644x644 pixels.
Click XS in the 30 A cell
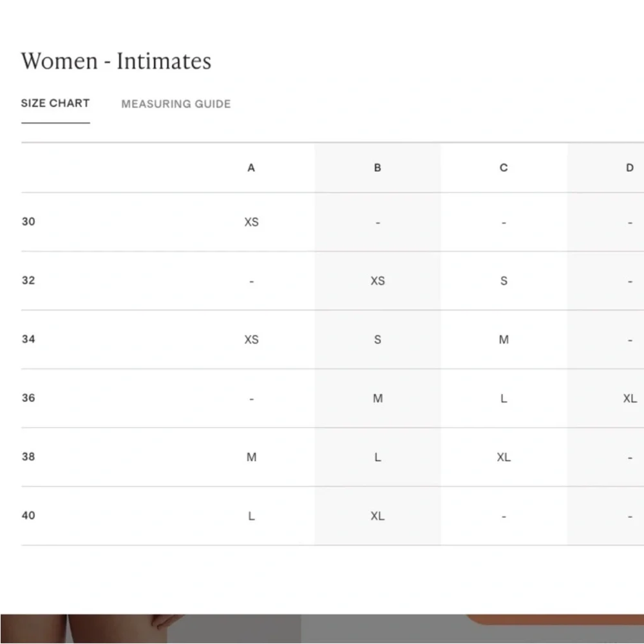click(x=251, y=222)
